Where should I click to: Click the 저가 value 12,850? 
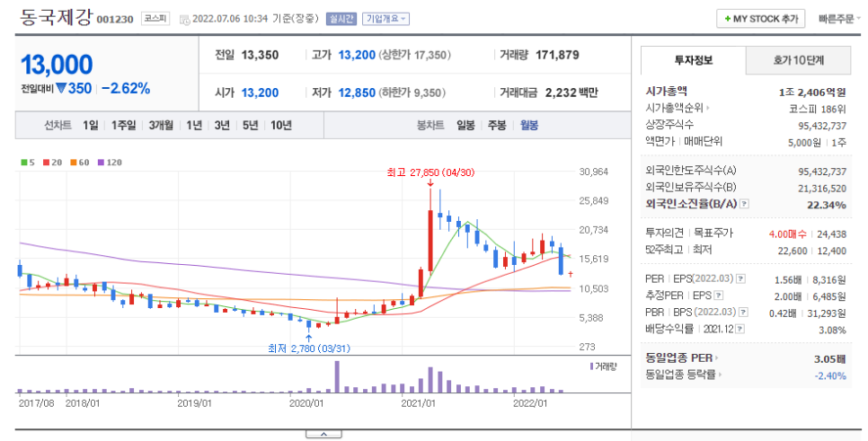[x=357, y=93]
